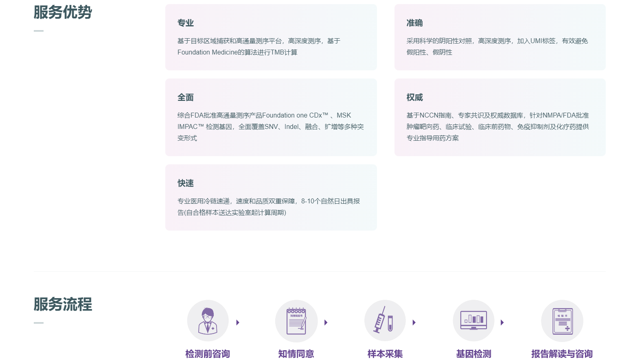Click arrow after the informed consent icon
Screen dimensions: 620x364
(326, 323)
